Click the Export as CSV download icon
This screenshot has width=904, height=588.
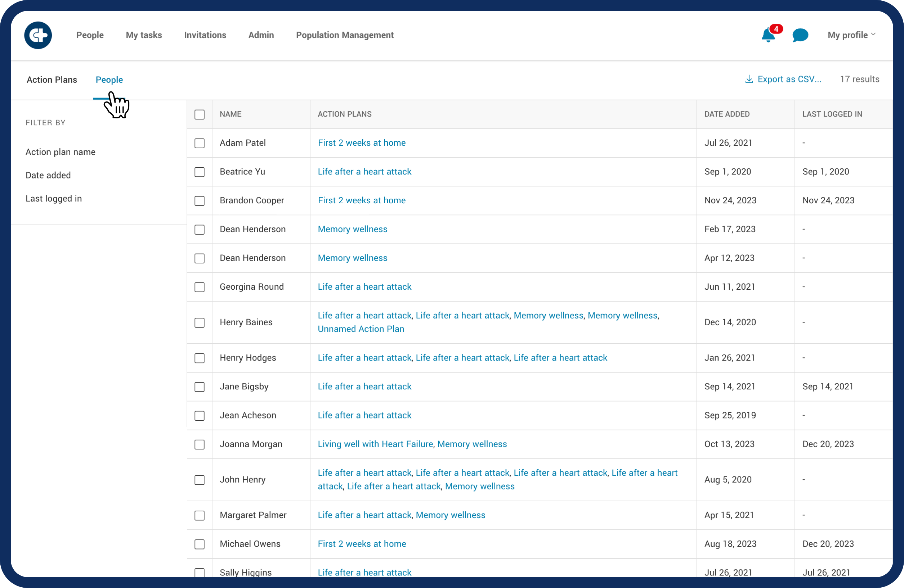click(x=749, y=79)
